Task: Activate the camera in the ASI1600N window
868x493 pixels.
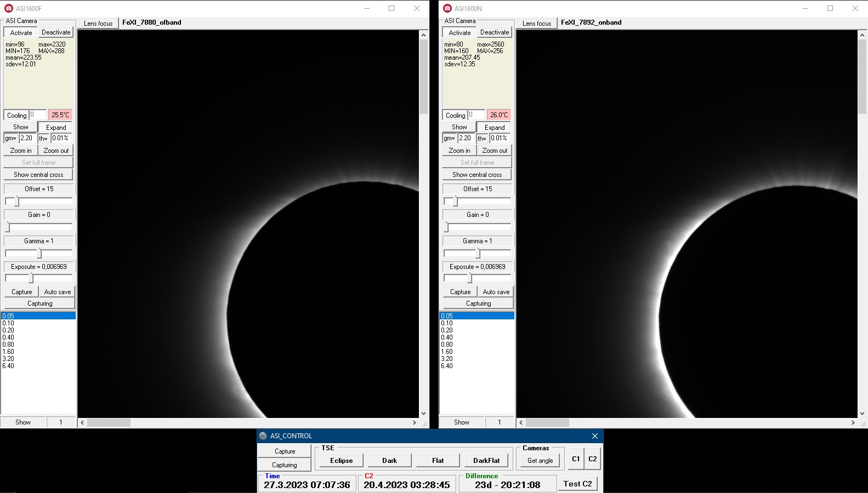Action: (459, 32)
